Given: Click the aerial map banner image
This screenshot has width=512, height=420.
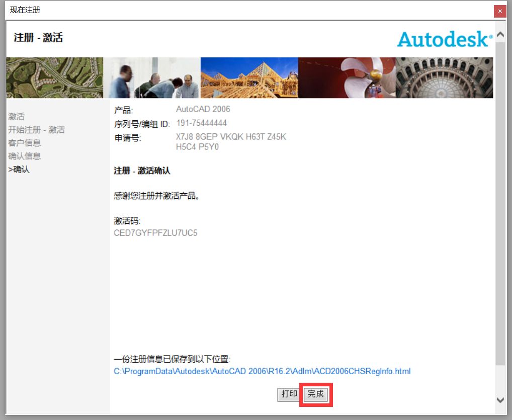Looking at the screenshot, I should pyautogui.click(x=54, y=78).
